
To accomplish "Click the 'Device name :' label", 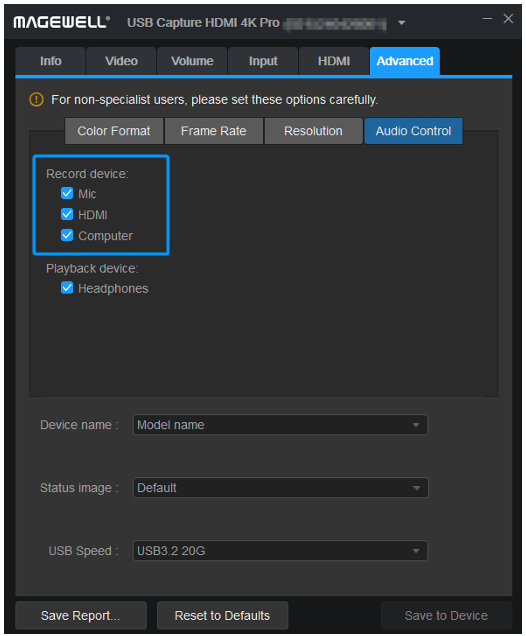I will point(79,425).
